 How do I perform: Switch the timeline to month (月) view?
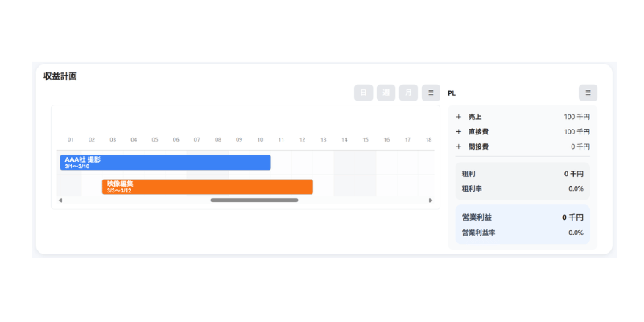(409, 93)
